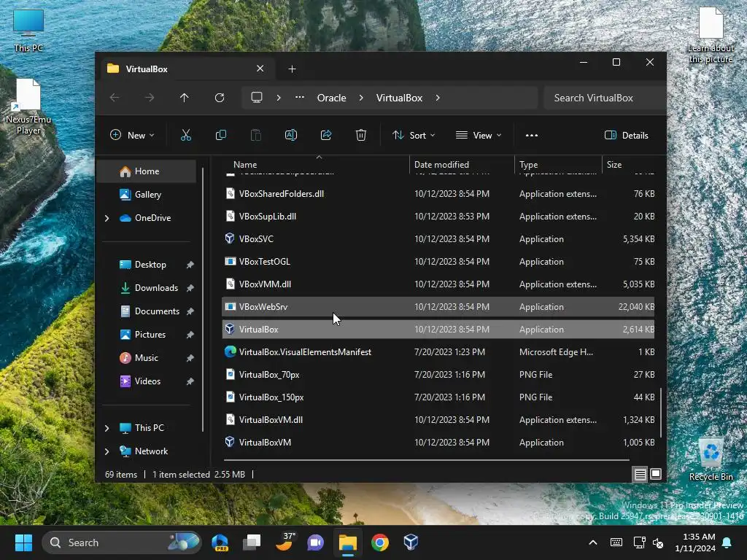
Task: Open the View layout dropdown
Action: tap(479, 135)
